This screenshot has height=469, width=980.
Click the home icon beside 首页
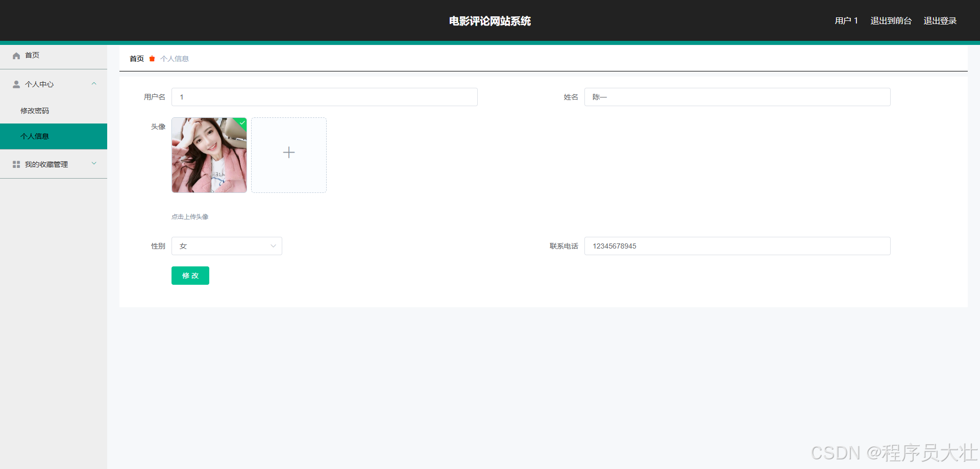click(16, 55)
